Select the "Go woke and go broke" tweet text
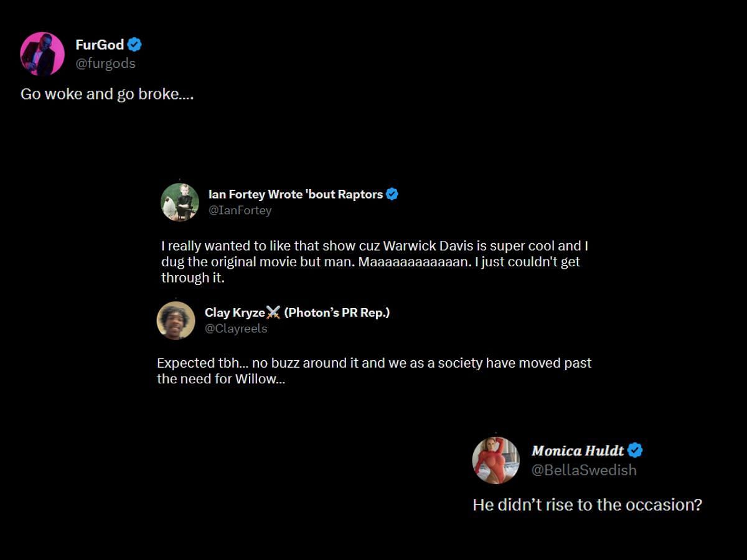This screenshot has height=560, width=747. click(107, 95)
